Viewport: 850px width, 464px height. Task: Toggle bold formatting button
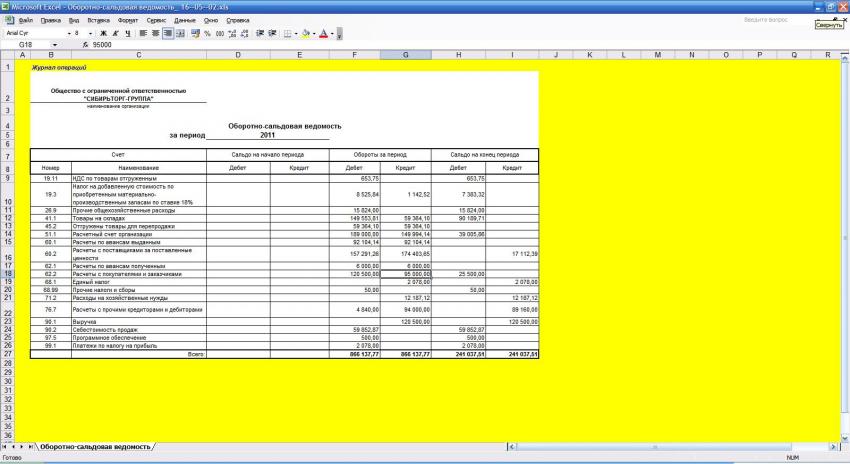pyautogui.click(x=103, y=33)
